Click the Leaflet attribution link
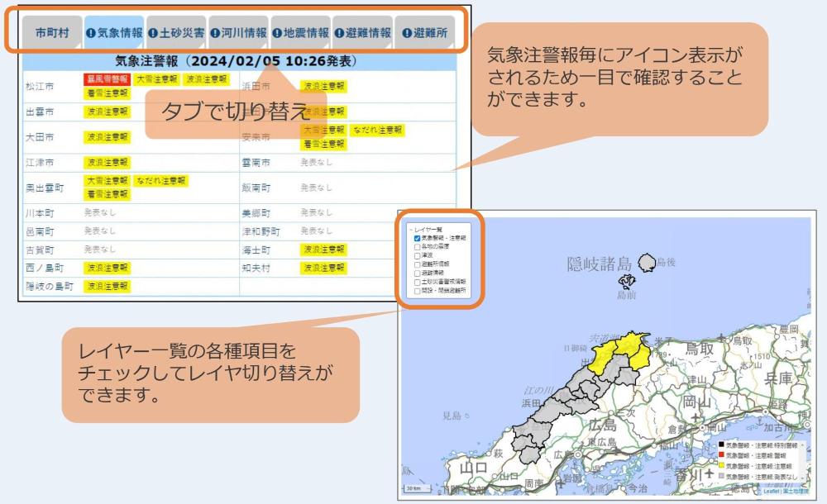Viewport: 827px width, 504px height. pos(770,491)
